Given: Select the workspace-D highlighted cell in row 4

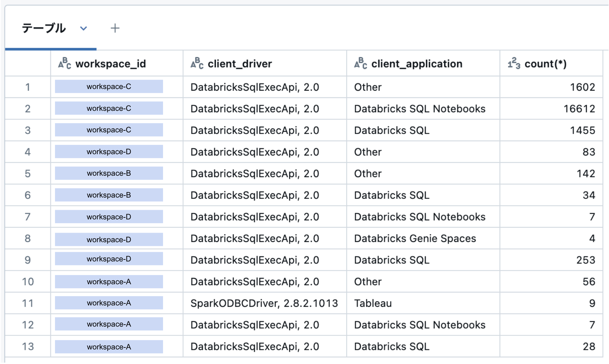Looking at the screenshot, I should [108, 152].
